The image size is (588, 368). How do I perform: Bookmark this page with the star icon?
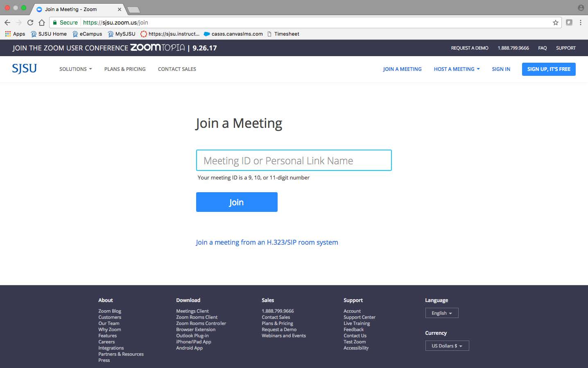tap(555, 23)
